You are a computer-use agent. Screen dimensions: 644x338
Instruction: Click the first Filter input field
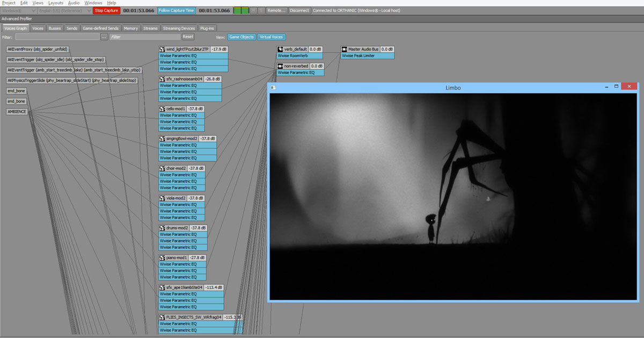pyautogui.click(x=57, y=37)
